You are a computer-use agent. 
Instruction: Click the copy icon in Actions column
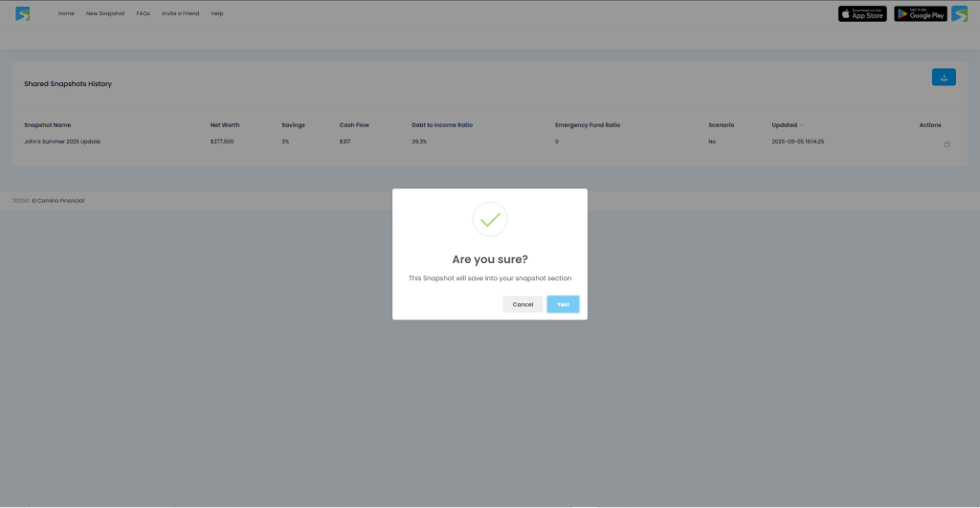pyautogui.click(x=947, y=144)
